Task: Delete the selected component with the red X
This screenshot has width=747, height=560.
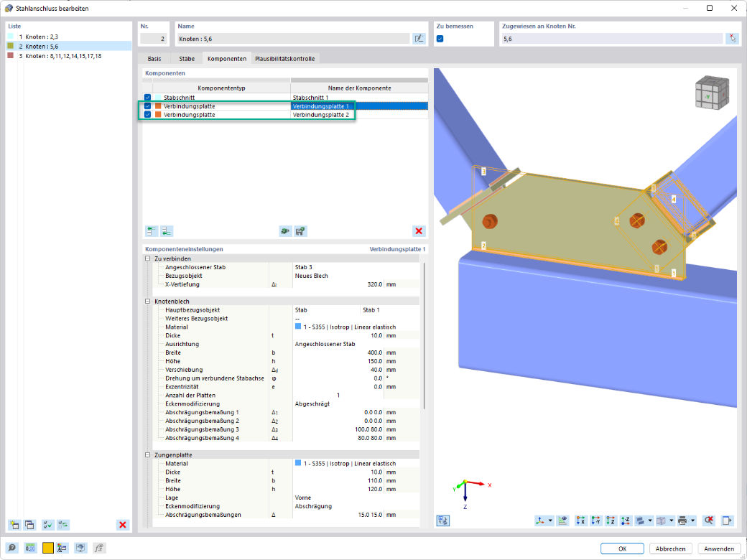Action: tap(419, 231)
